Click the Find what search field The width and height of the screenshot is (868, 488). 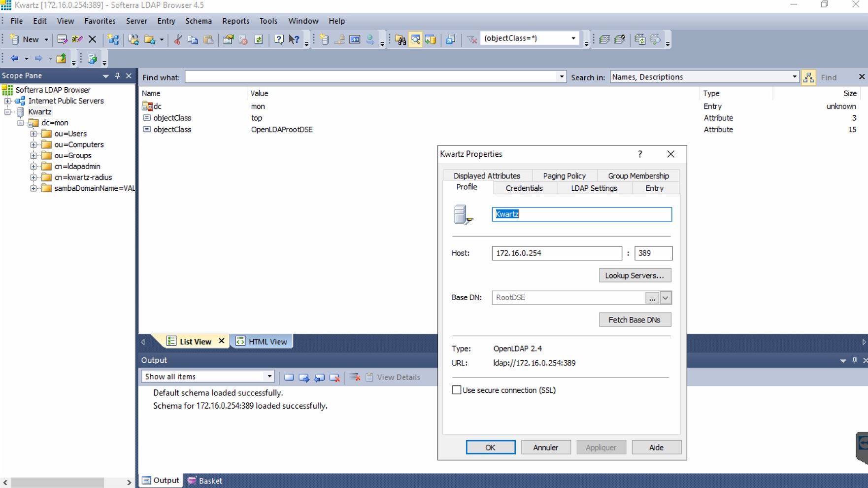371,77
